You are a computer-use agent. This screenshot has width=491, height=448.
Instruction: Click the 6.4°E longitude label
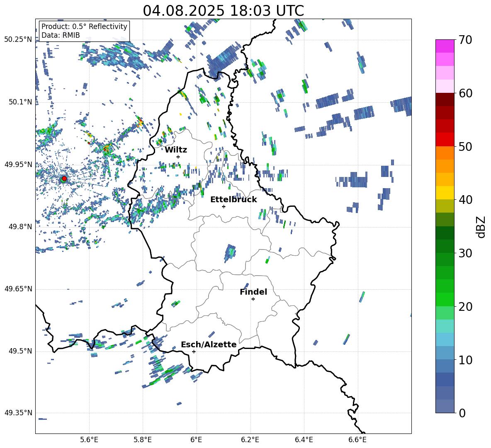point(304,440)
